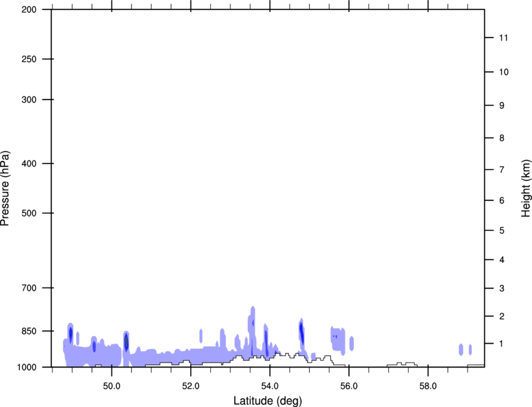Click the green-core contour near latitude 50.4
The image size is (532, 407).
pyautogui.click(x=126, y=341)
